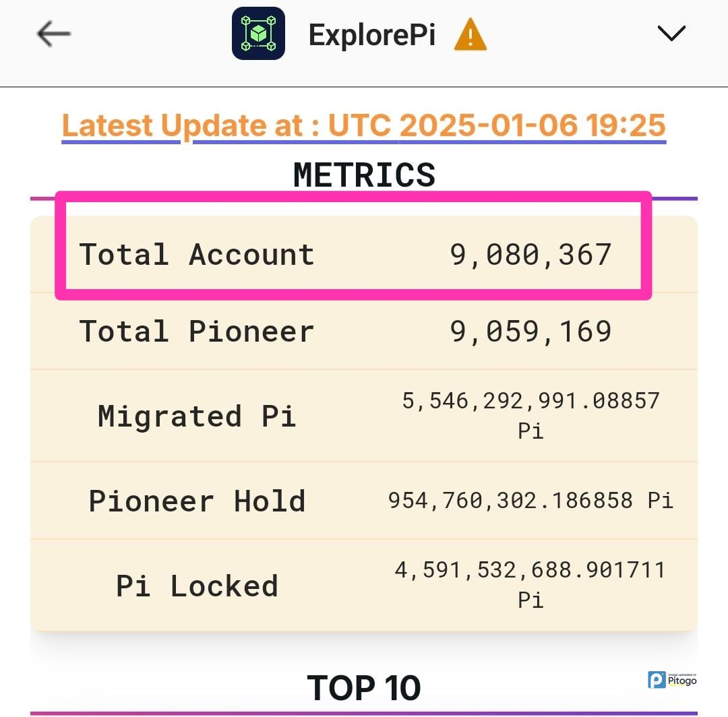Click the ExplorePi app logo icon
This screenshot has width=728, height=717.
tap(258, 34)
